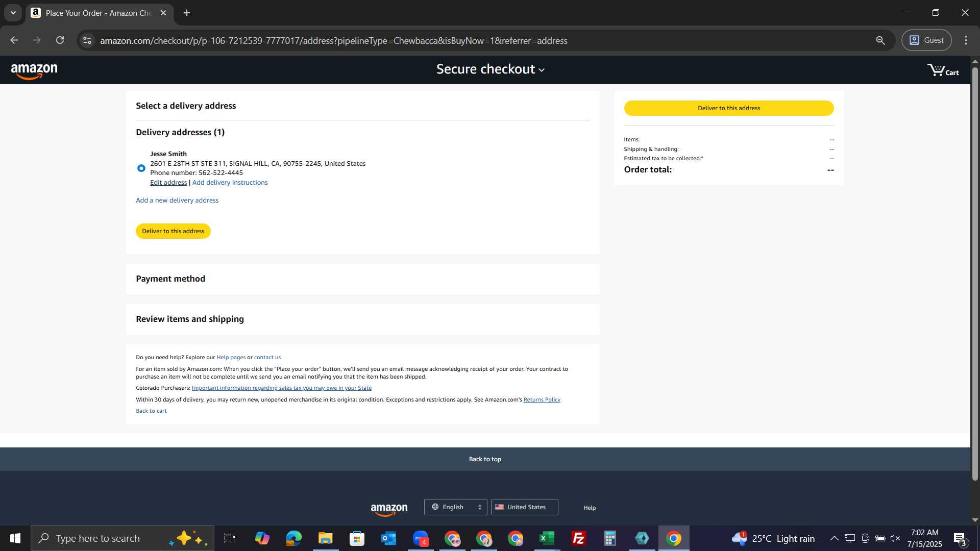
Task: Show hidden system tray icons
Action: 834,538
